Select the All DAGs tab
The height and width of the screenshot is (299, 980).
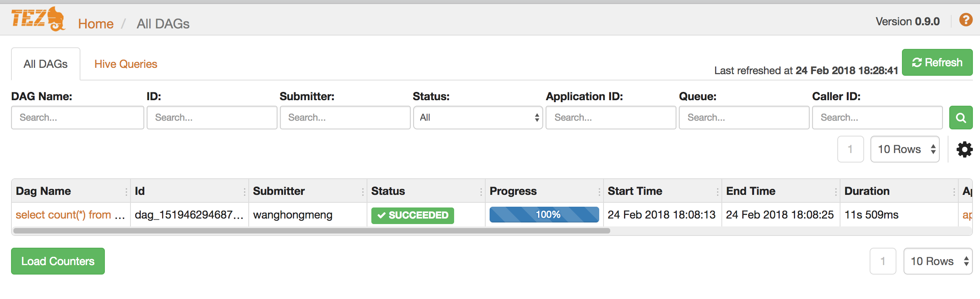[x=46, y=64]
